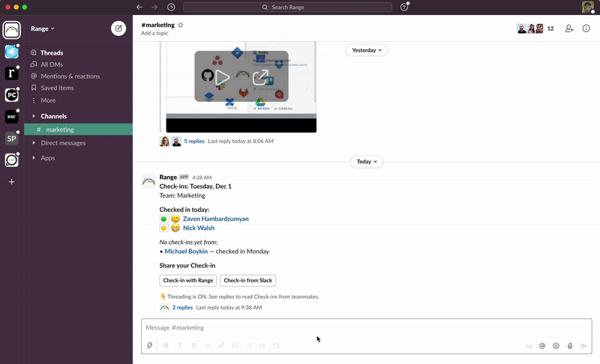Viewport: 600px width, 364px height.
Task: Open Michael Boykin's profile link
Action: click(186, 252)
